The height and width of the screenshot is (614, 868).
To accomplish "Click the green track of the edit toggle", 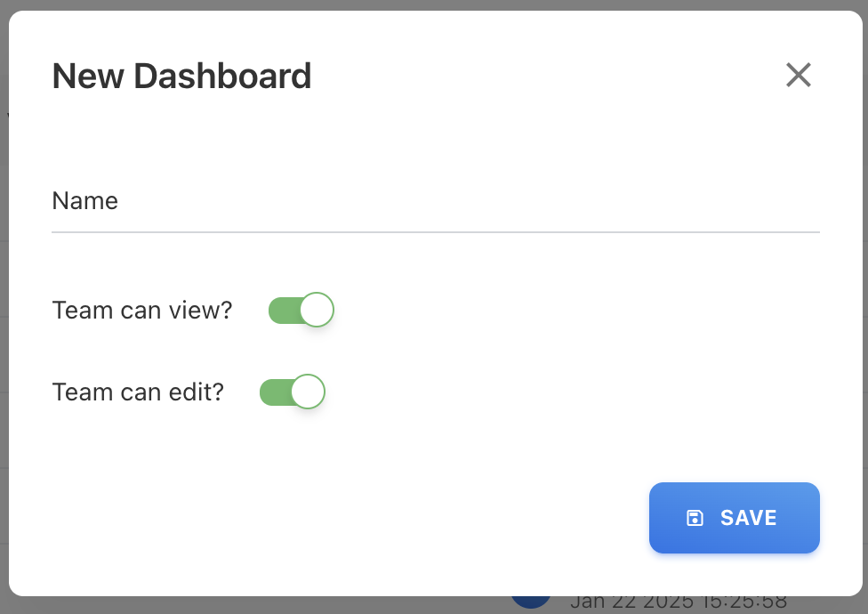I will (x=274, y=392).
